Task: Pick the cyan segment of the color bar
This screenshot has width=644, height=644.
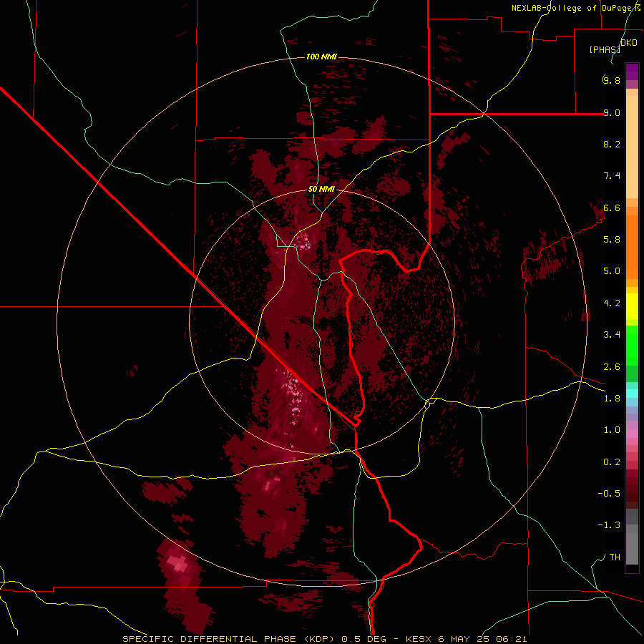Action: pyautogui.click(x=632, y=393)
